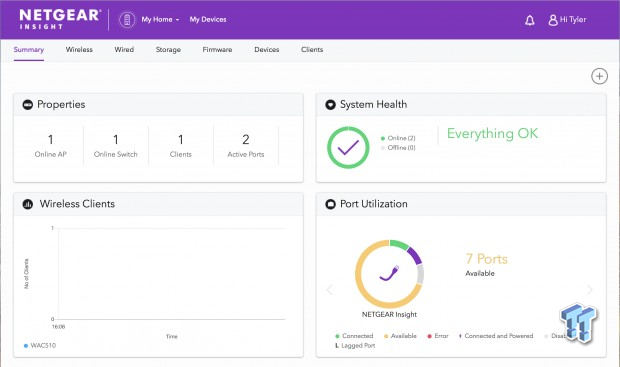Screen dimensions: 620x367
Task: Toggle the Connected legend entry
Action: (x=354, y=336)
